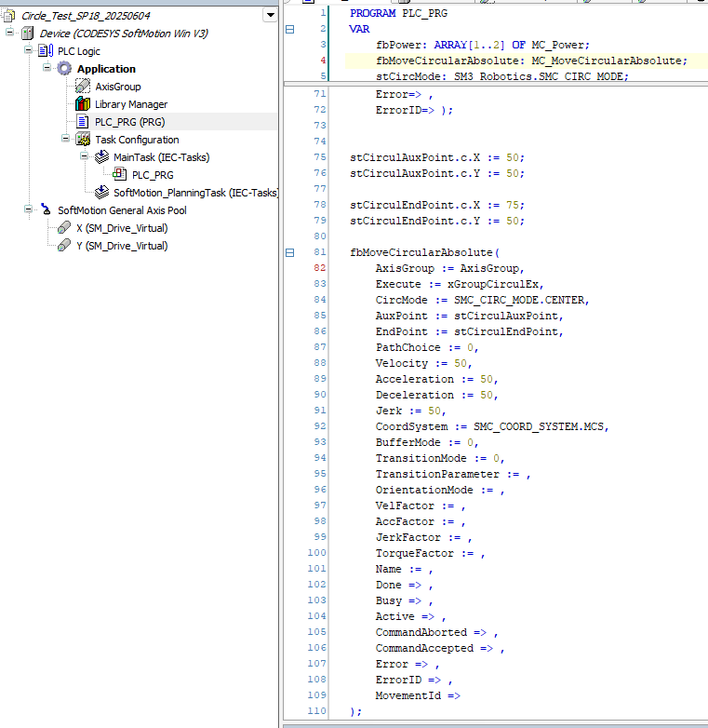
Task: Click line number 4 in declaration gutter
Action: (x=323, y=61)
